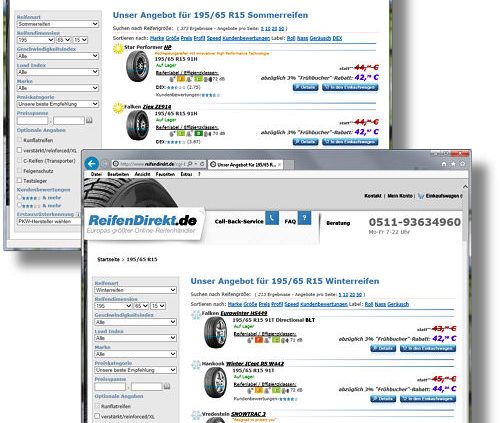Click the Star Performer tyre thumbnail

click(137, 66)
